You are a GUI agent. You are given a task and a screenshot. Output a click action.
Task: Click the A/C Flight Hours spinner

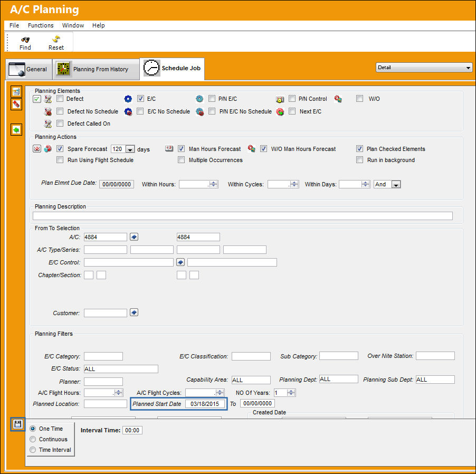point(118,393)
